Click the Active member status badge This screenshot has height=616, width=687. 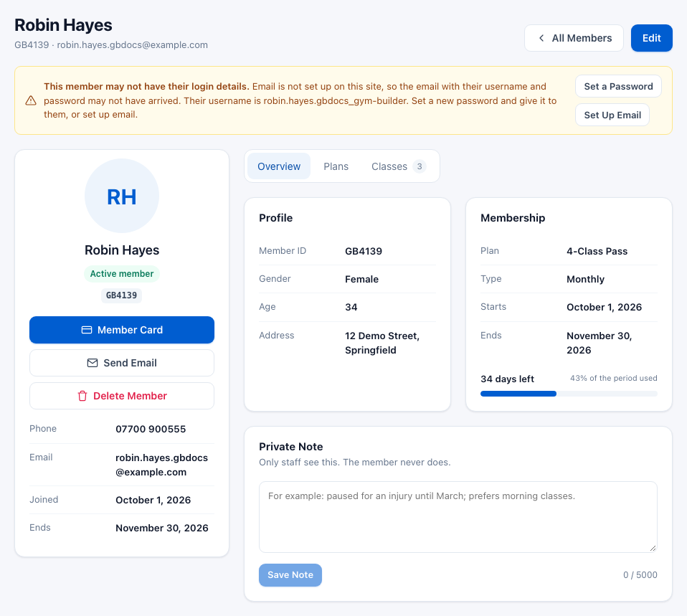coord(122,274)
